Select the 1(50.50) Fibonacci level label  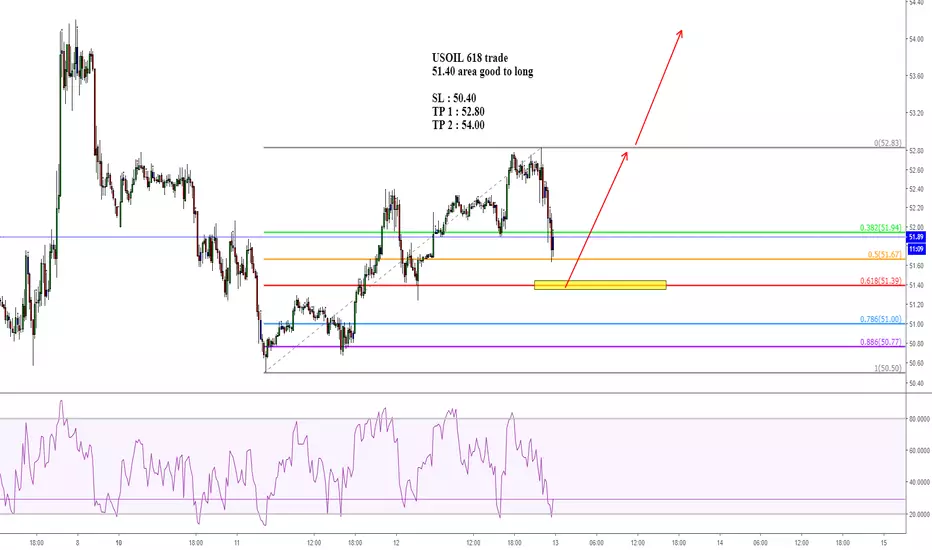point(887,368)
